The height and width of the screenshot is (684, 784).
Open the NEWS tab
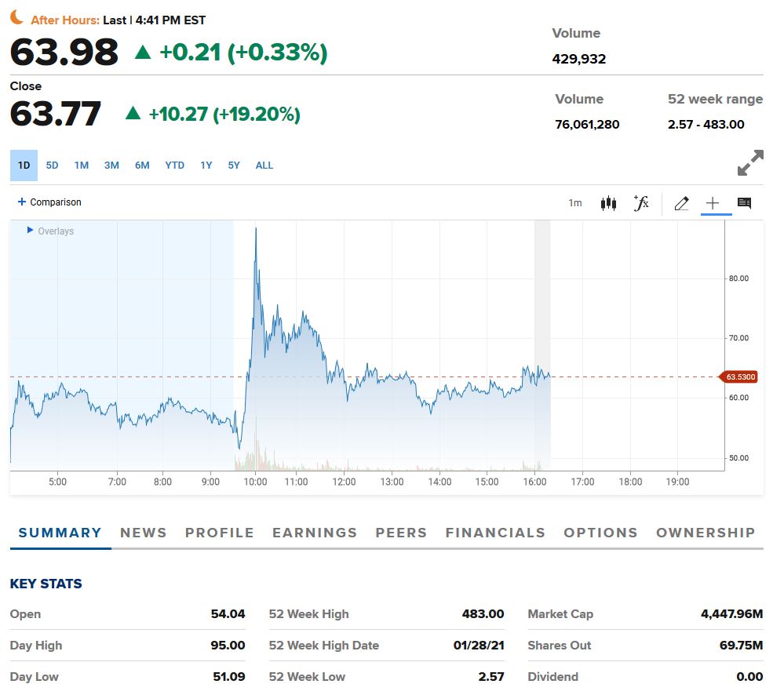[143, 533]
